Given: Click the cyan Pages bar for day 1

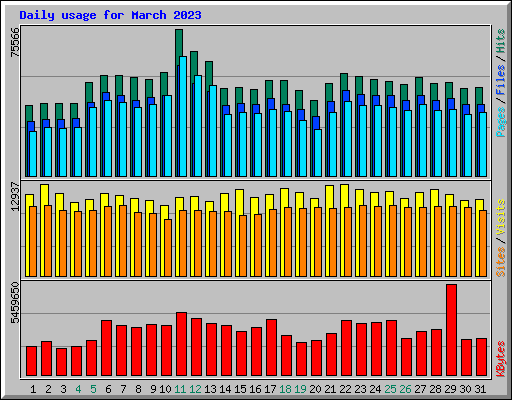Looking at the screenshot, I should (x=33, y=154).
